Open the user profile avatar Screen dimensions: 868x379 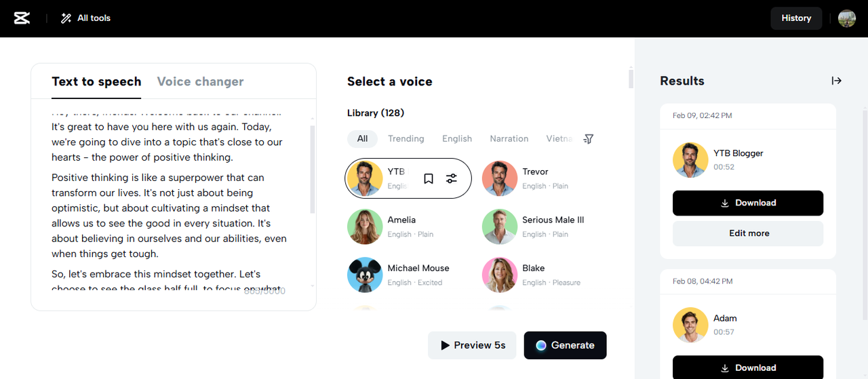(x=847, y=18)
